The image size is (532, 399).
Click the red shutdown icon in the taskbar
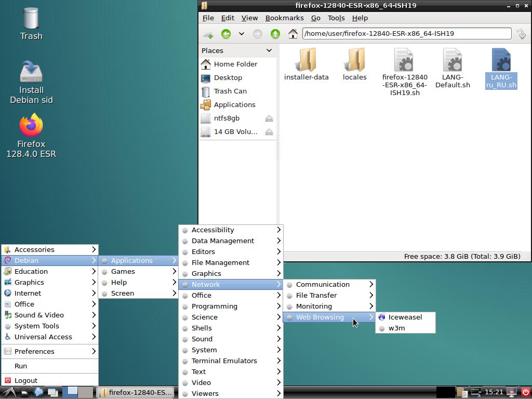point(525,392)
